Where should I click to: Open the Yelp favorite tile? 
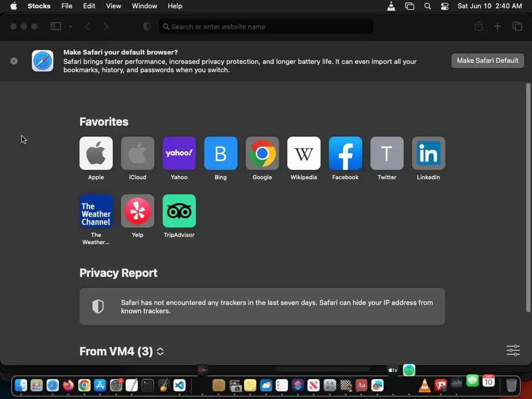click(137, 211)
